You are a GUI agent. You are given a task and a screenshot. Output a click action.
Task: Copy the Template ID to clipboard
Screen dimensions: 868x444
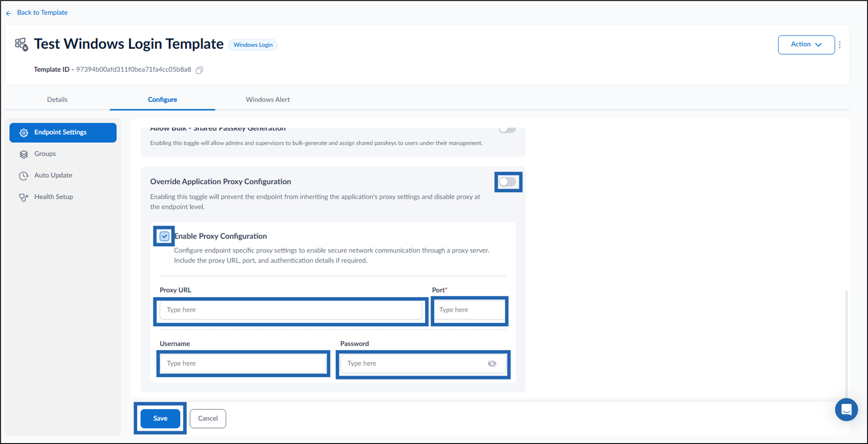click(x=199, y=70)
